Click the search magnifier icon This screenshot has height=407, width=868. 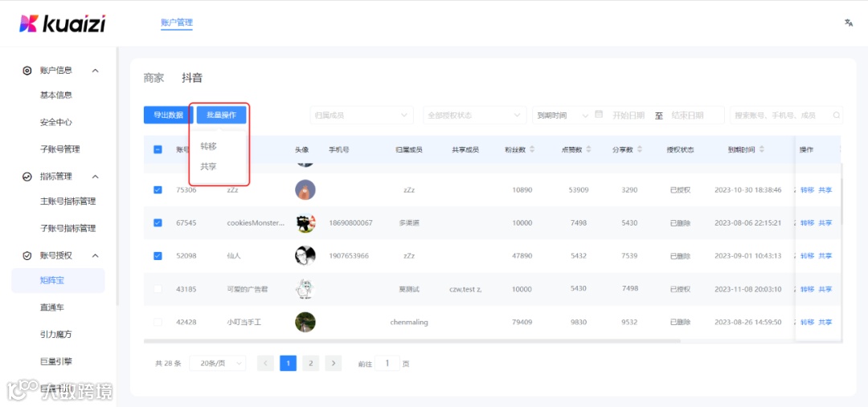837,116
